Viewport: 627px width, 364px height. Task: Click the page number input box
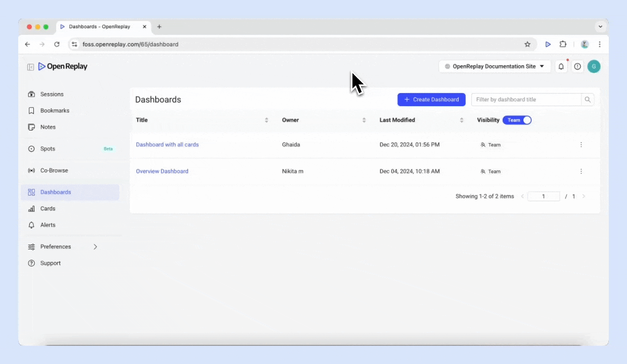544,196
